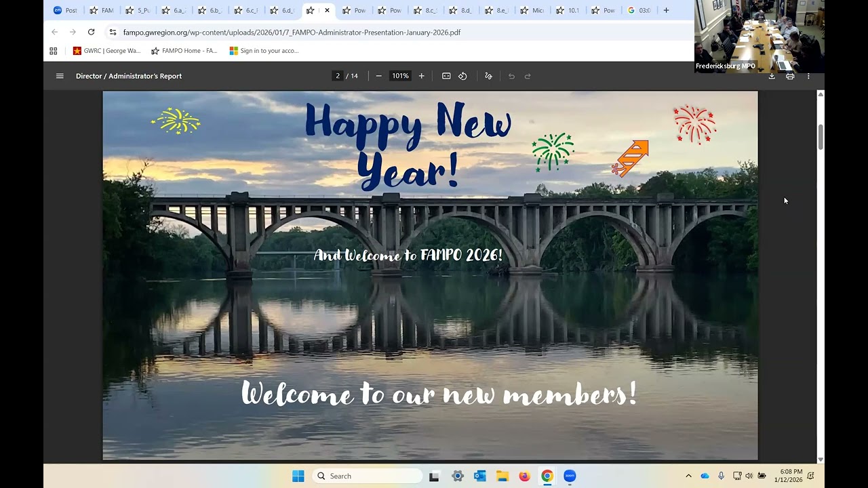Click the scrollbar up arrow
This screenshot has height=488, width=868.
[x=821, y=94]
